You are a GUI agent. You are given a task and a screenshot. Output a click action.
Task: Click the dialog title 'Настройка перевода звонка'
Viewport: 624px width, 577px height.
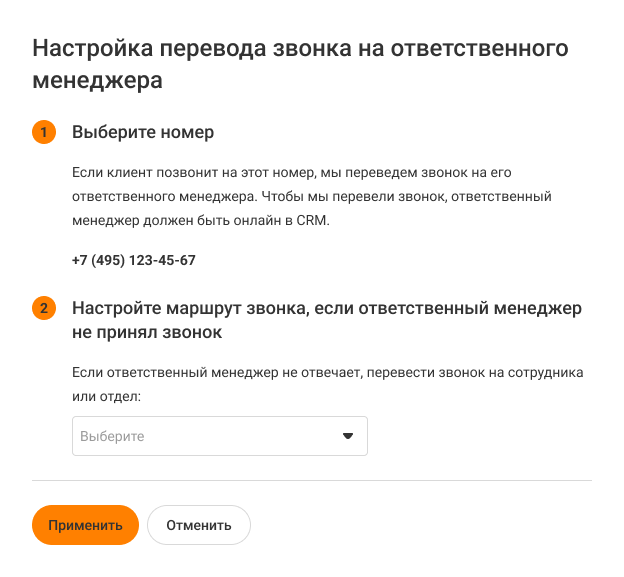pos(301,48)
